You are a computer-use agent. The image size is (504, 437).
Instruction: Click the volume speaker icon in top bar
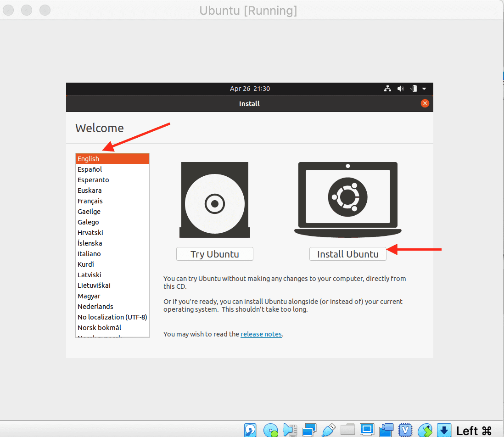click(x=400, y=89)
